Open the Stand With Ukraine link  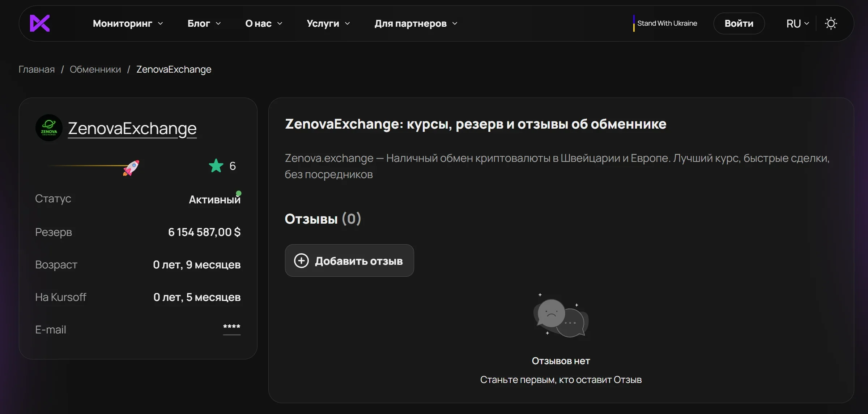(665, 23)
